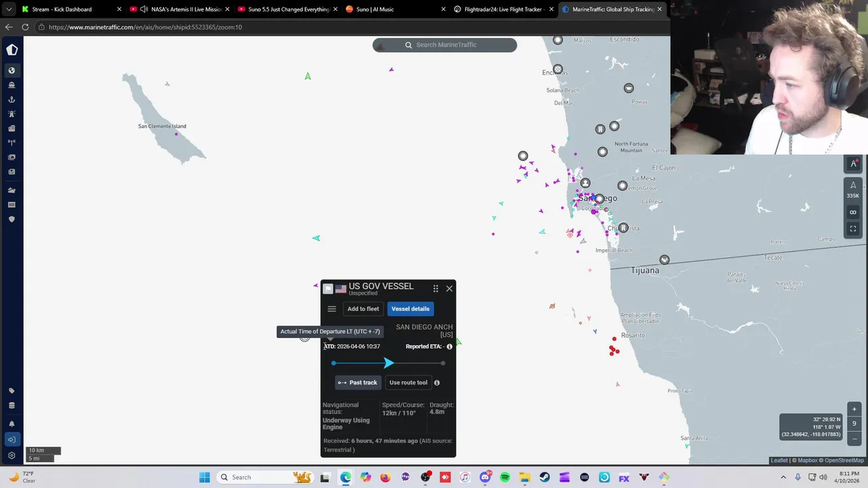
Task: Toggle the infinity density map button
Action: pyautogui.click(x=853, y=212)
